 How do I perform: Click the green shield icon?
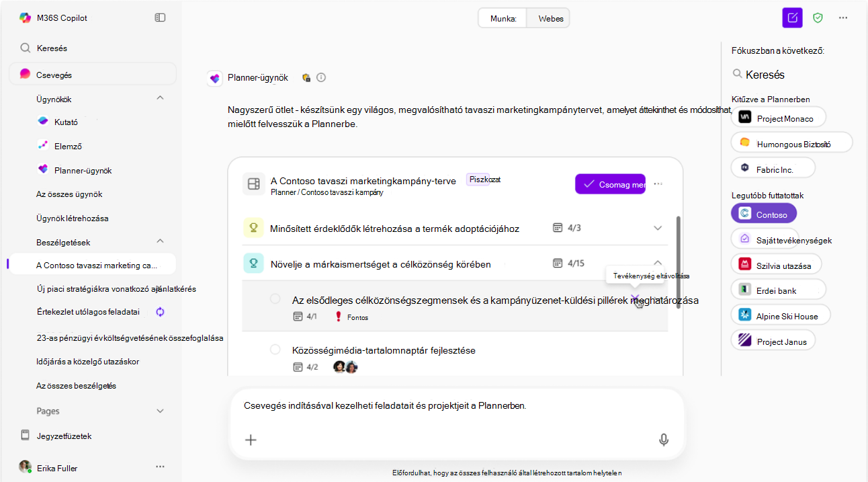[818, 17]
